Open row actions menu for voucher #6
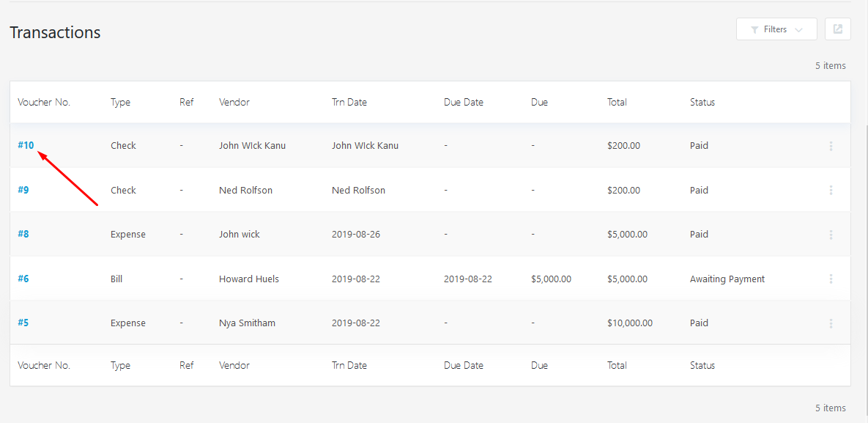The image size is (868, 423). (x=831, y=279)
